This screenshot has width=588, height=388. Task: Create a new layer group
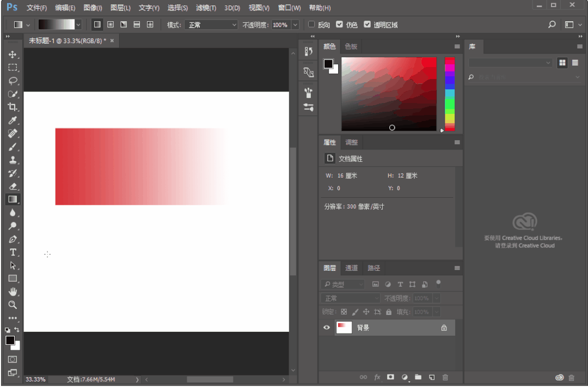[418, 377]
